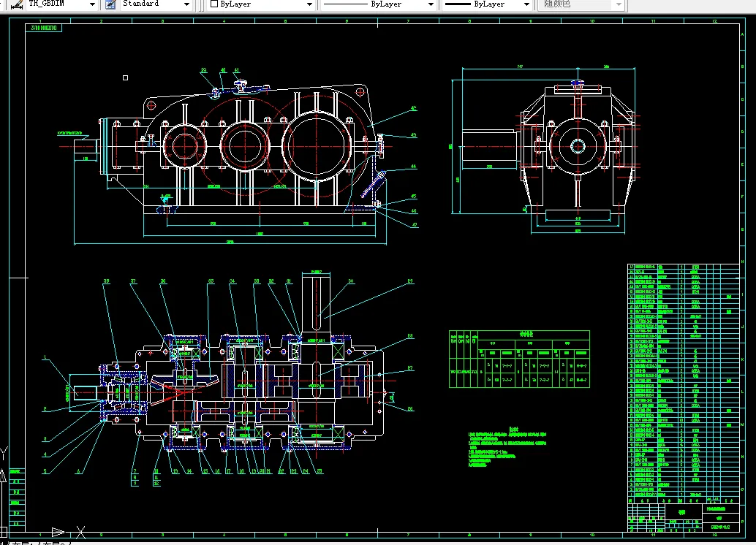Viewport: 756px width, 545px height.
Task: Select balloon number 34 in plan view
Action: 232,281
